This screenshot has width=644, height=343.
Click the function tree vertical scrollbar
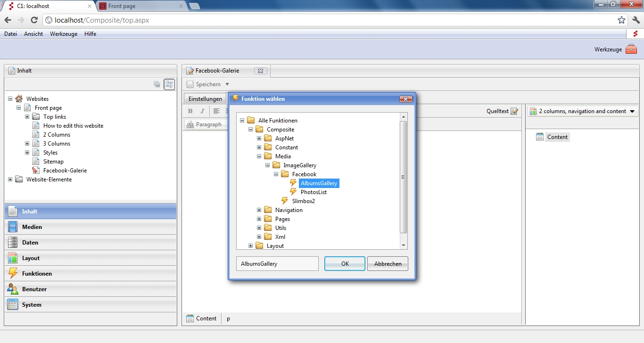[x=403, y=177]
